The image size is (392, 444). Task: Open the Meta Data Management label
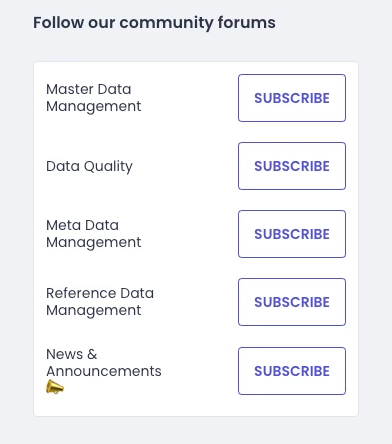click(x=94, y=234)
